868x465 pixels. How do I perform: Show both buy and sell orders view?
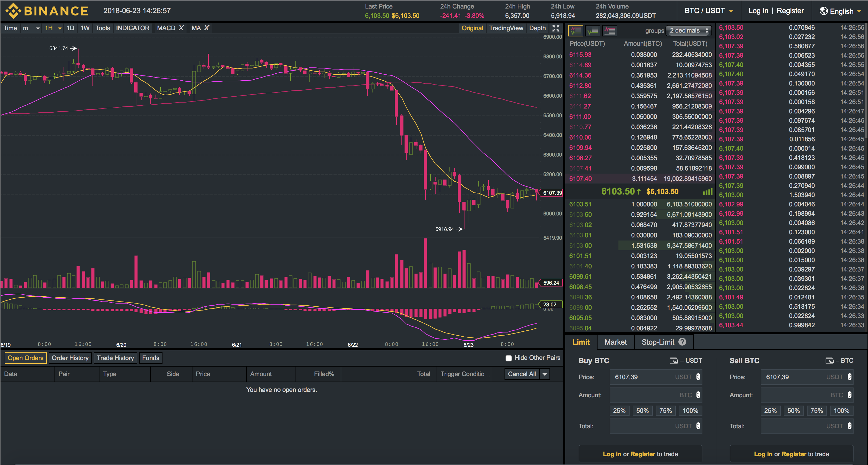(576, 31)
